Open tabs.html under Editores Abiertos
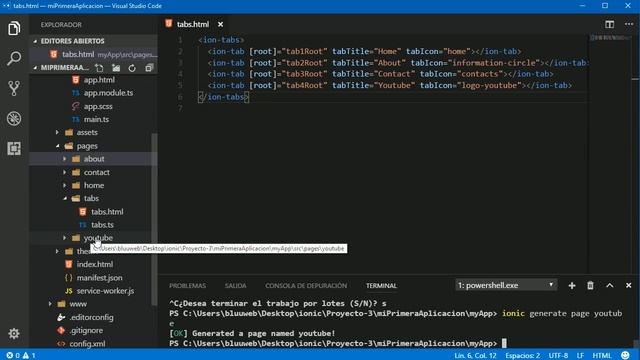The image size is (640, 360). [x=93, y=54]
